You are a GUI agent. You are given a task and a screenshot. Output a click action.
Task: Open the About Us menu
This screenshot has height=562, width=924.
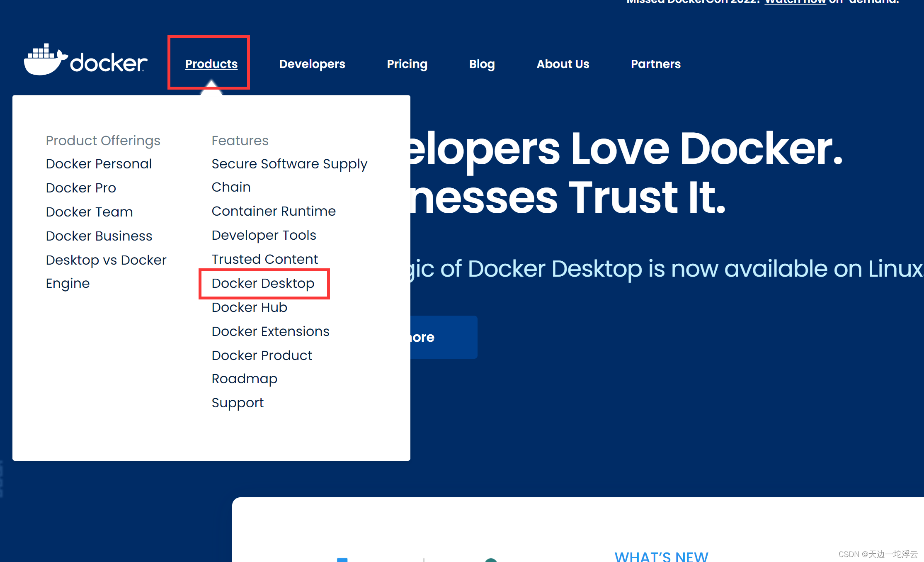563,64
